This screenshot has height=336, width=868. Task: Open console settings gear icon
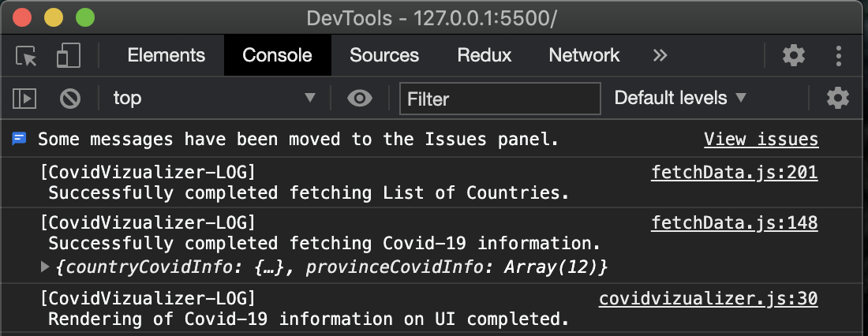[837, 99]
